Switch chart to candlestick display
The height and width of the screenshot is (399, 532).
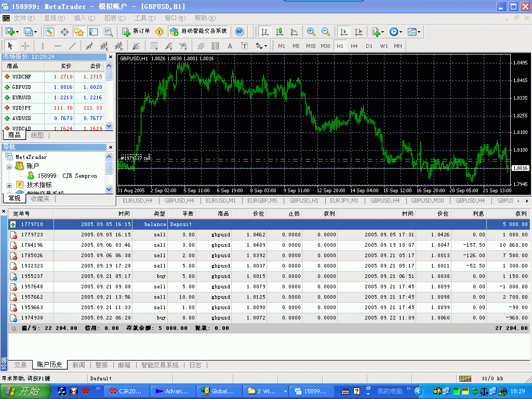pyautogui.click(x=280, y=32)
